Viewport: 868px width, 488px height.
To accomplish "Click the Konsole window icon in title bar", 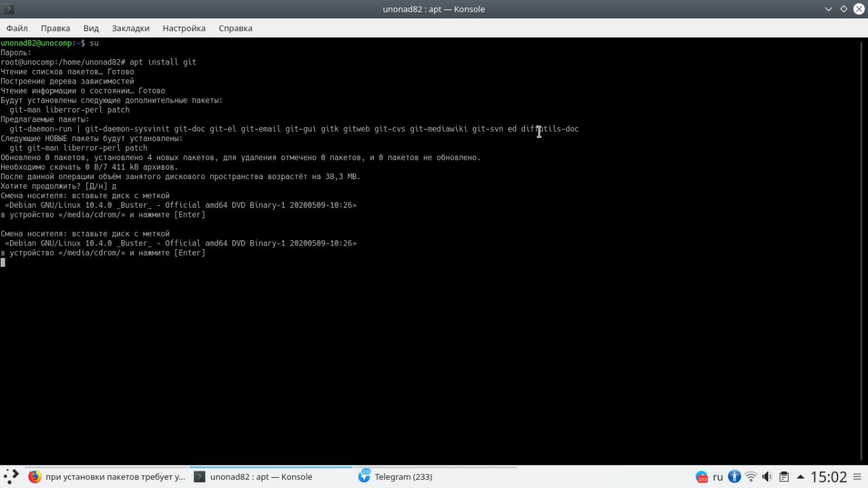I will pyautogui.click(x=9, y=9).
